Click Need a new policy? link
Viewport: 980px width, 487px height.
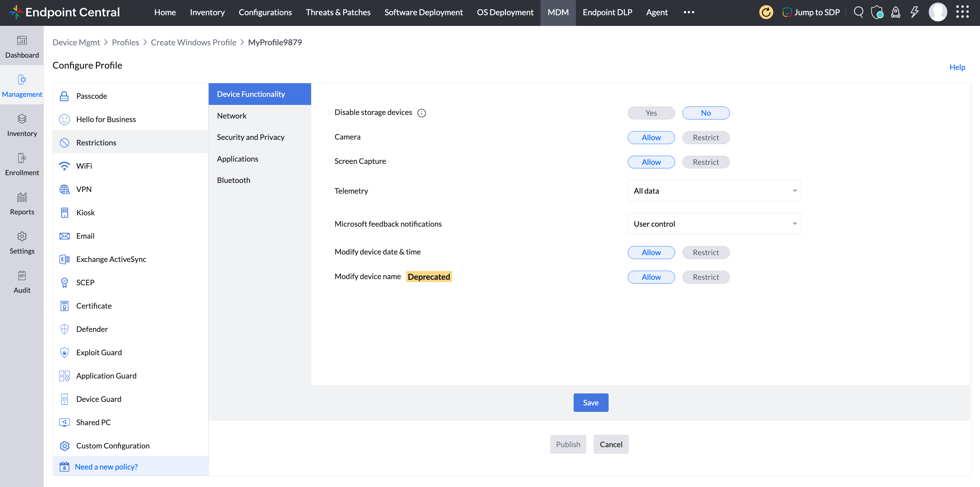(x=106, y=467)
